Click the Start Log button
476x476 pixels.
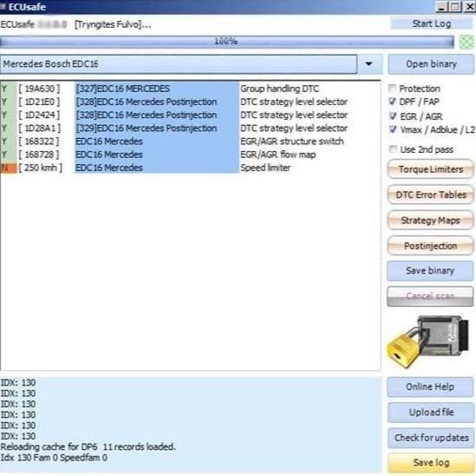[x=431, y=23]
